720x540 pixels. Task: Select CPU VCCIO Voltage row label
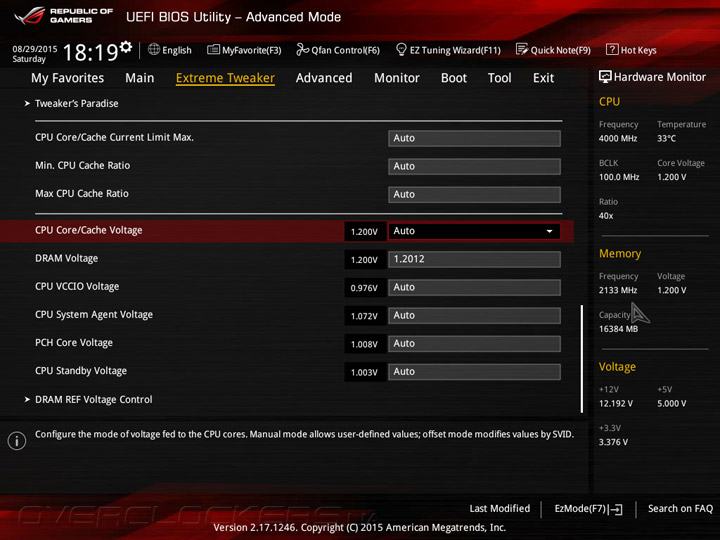click(77, 287)
